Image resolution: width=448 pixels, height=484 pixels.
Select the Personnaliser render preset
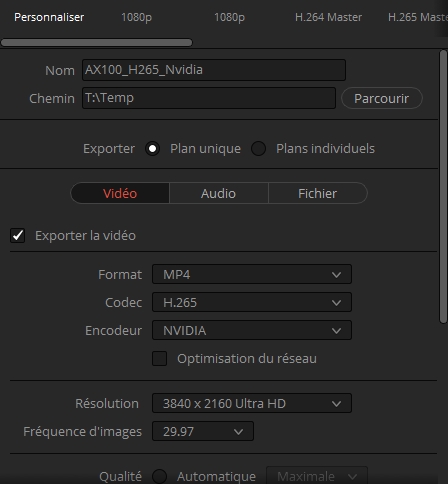click(x=49, y=17)
